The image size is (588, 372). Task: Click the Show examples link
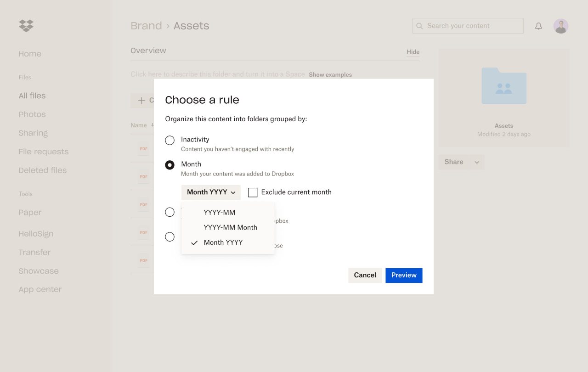click(330, 74)
